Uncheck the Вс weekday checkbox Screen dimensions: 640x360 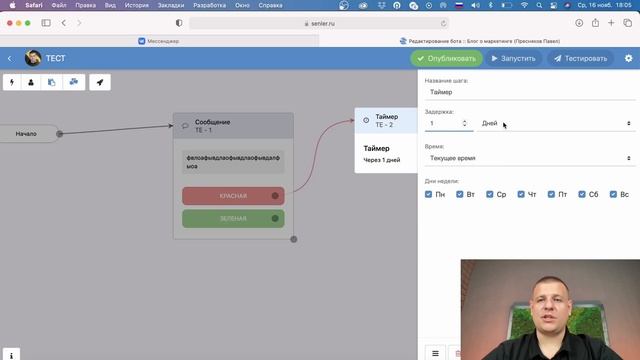pos(613,194)
